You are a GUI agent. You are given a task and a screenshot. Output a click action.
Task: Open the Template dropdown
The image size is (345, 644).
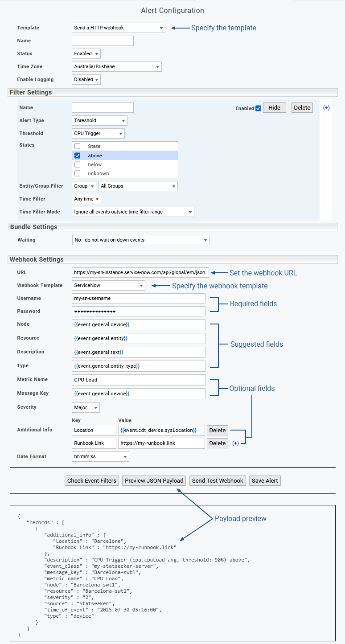pos(118,28)
